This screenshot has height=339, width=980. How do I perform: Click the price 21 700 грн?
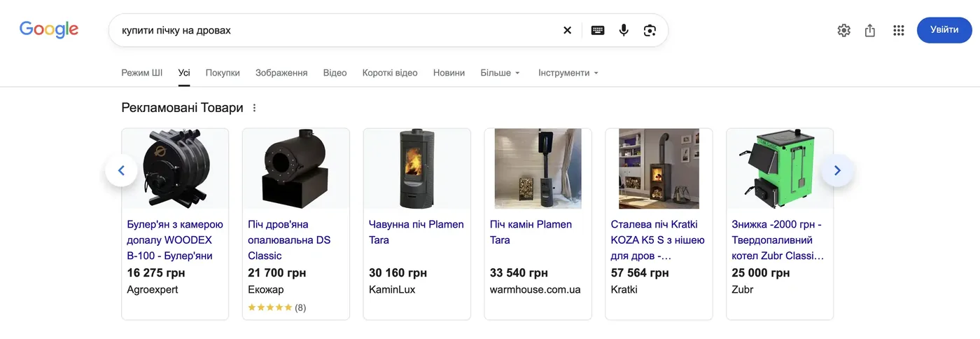277,273
